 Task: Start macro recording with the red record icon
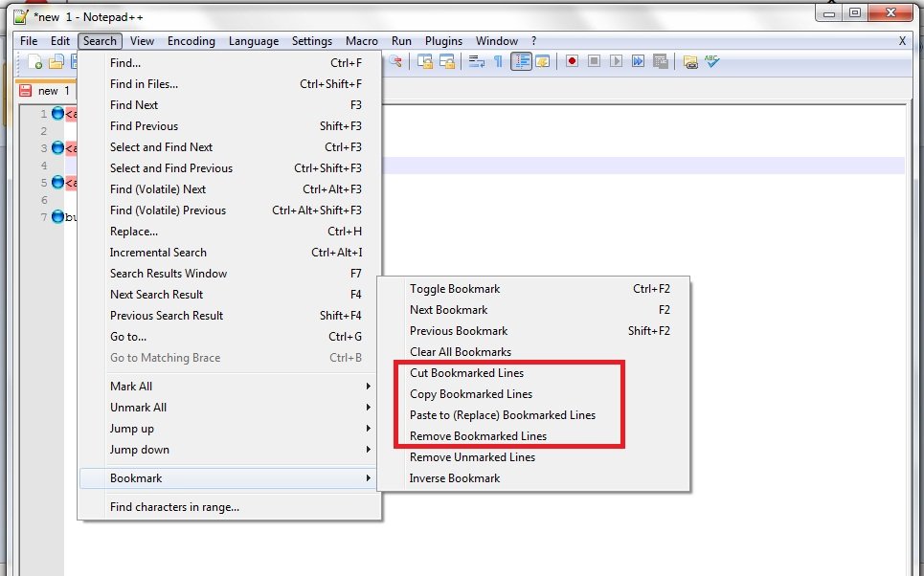click(x=572, y=61)
